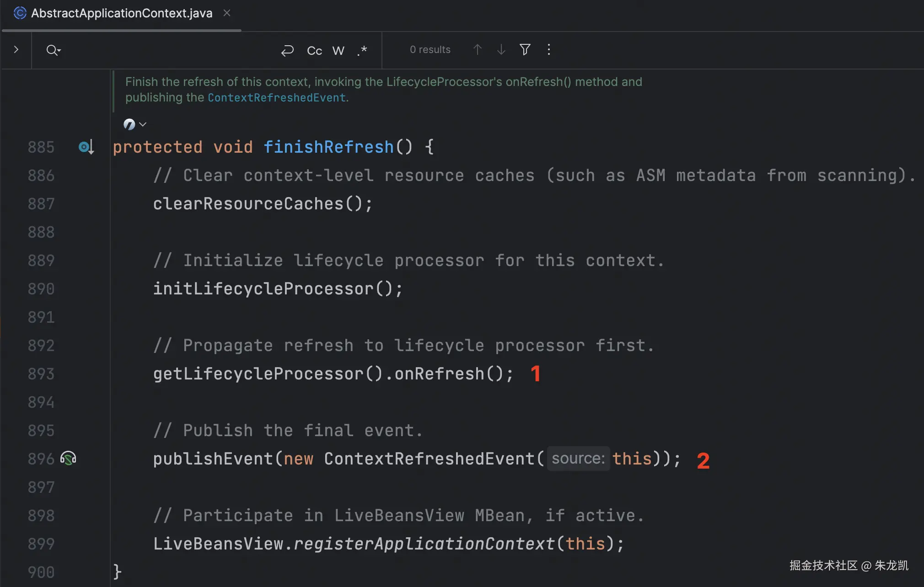Click line number 893 in the gutter

point(41,374)
